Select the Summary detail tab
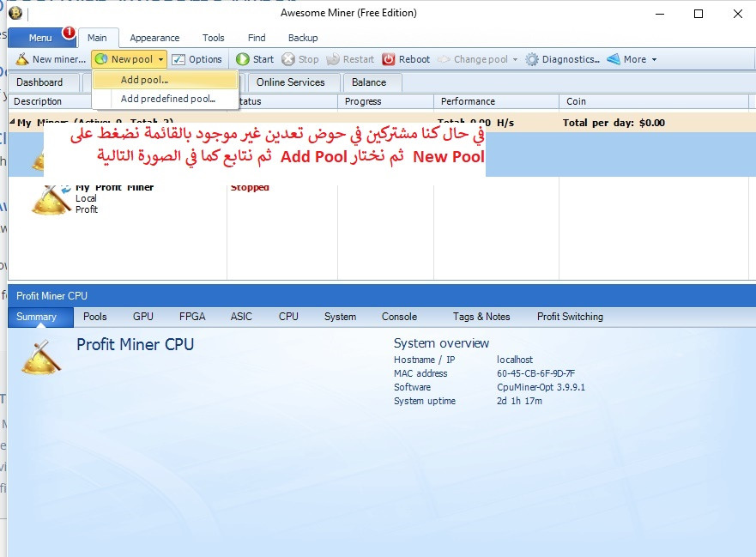The image size is (756, 557). tap(40, 317)
